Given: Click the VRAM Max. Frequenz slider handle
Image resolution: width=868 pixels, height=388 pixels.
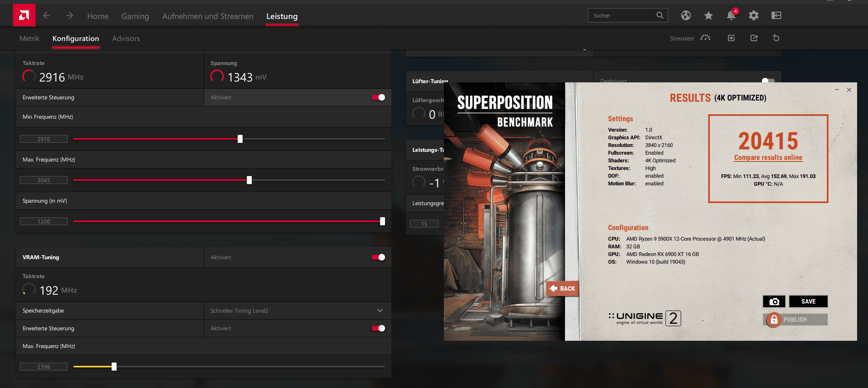Looking at the screenshot, I should (x=114, y=367).
